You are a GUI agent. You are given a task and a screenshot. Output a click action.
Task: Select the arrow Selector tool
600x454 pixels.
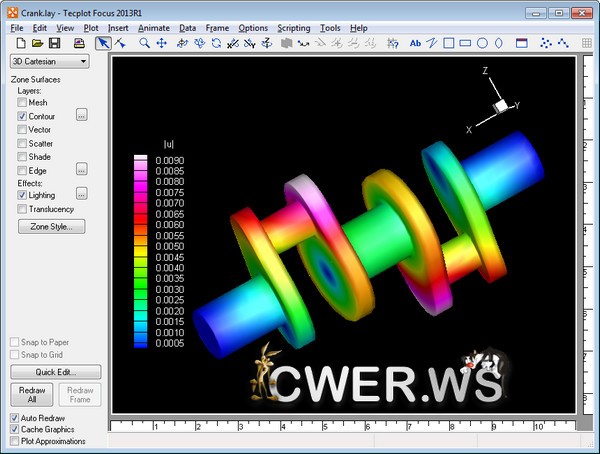pyautogui.click(x=103, y=43)
